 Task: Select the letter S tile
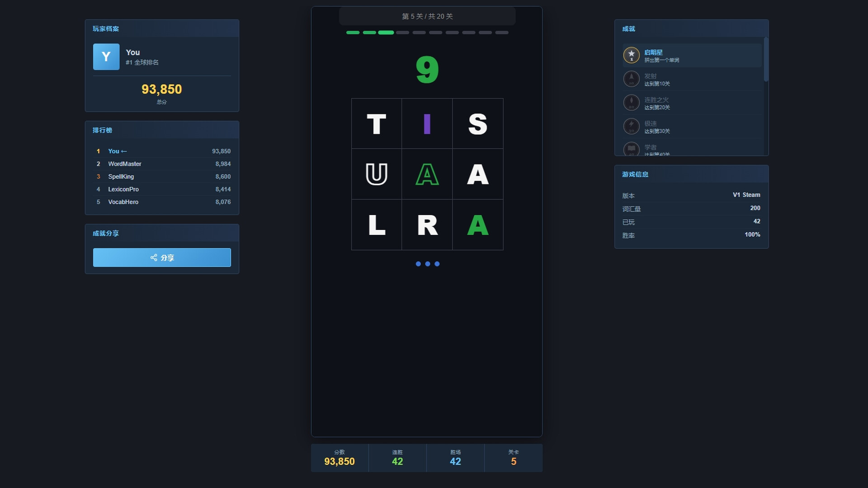pyautogui.click(x=478, y=124)
